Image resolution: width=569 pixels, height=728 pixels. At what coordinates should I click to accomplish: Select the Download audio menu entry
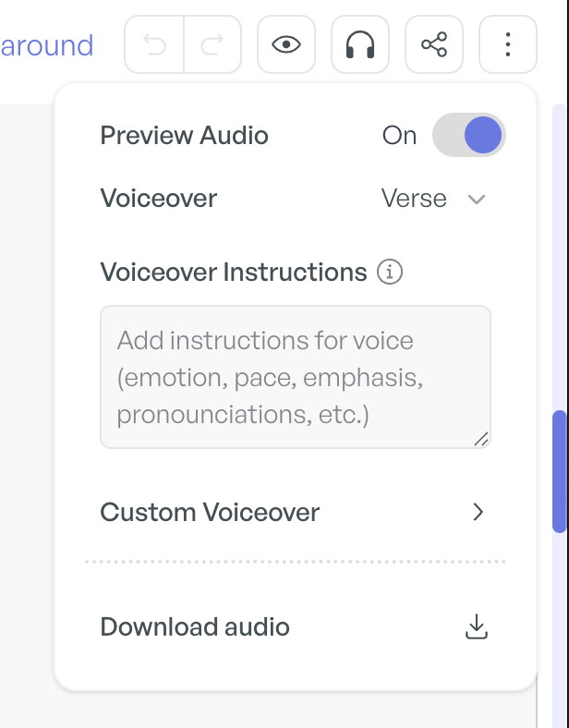[296, 626]
